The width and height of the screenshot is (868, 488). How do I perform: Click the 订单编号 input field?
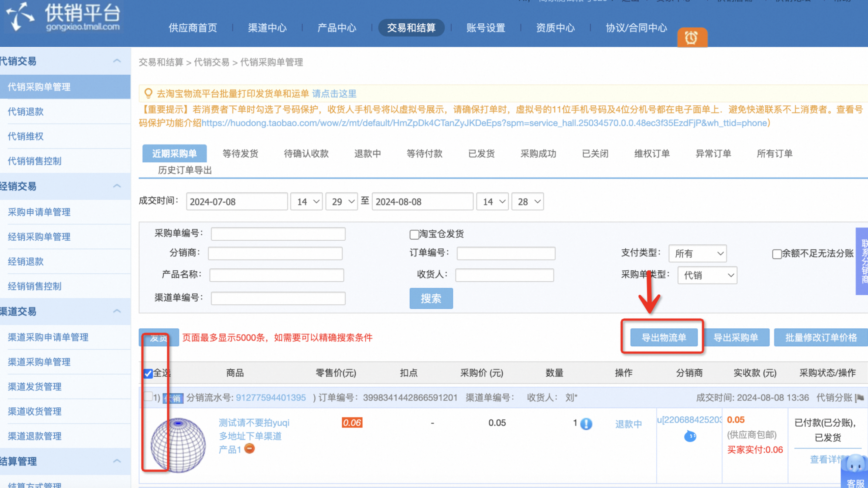(x=506, y=253)
